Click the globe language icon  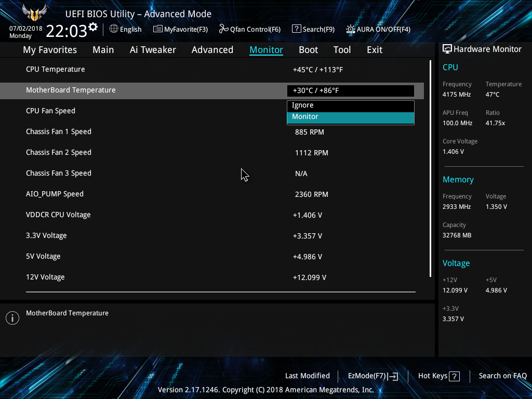point(114,29)
